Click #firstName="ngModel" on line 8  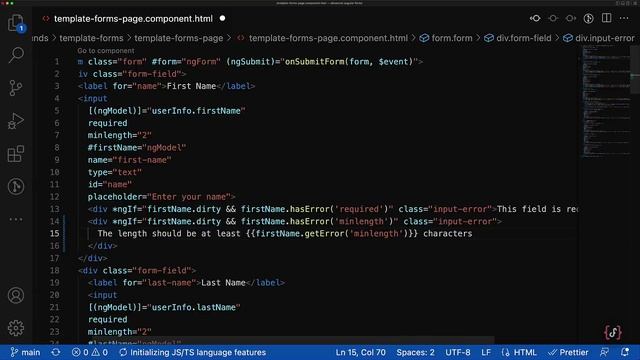(137, 147)
